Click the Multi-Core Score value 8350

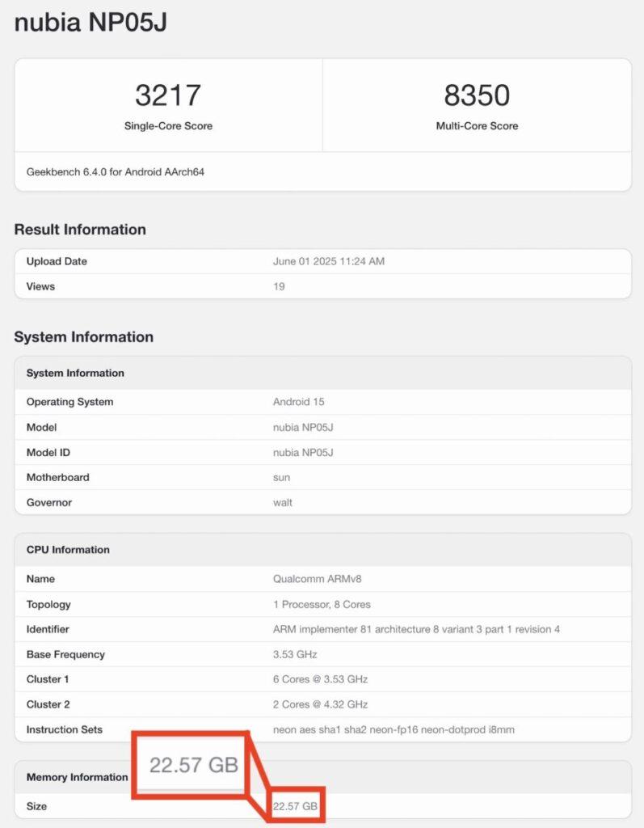477,95
